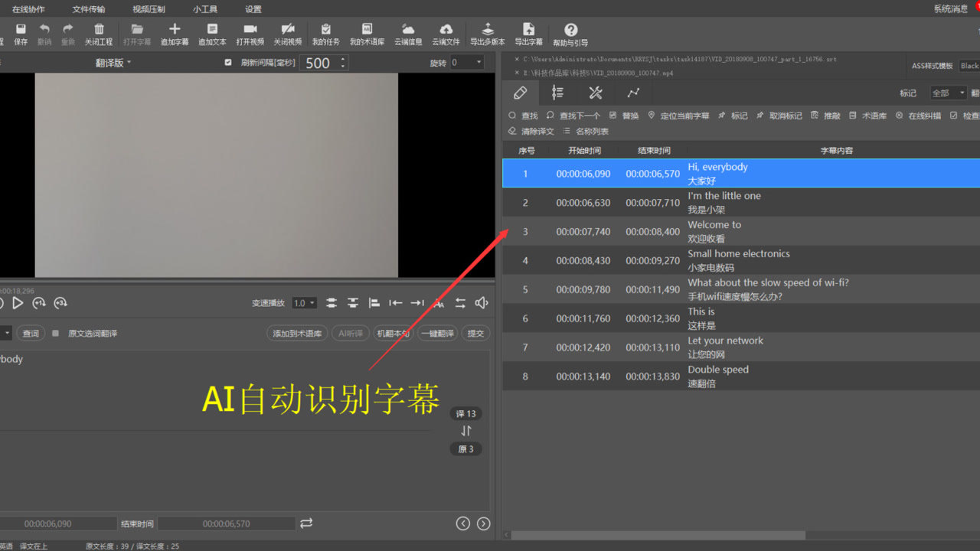Viewport: 980px width, 551px height.
Task: Open 云端文件 cloud files
Action: [446, 34]
